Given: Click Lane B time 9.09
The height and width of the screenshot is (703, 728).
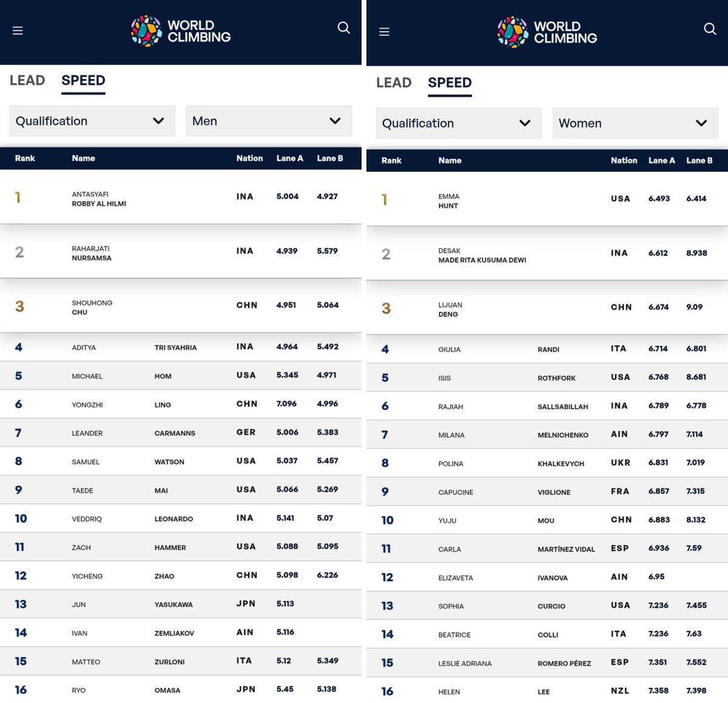Looking at the screenshot, I should point(695,307).
